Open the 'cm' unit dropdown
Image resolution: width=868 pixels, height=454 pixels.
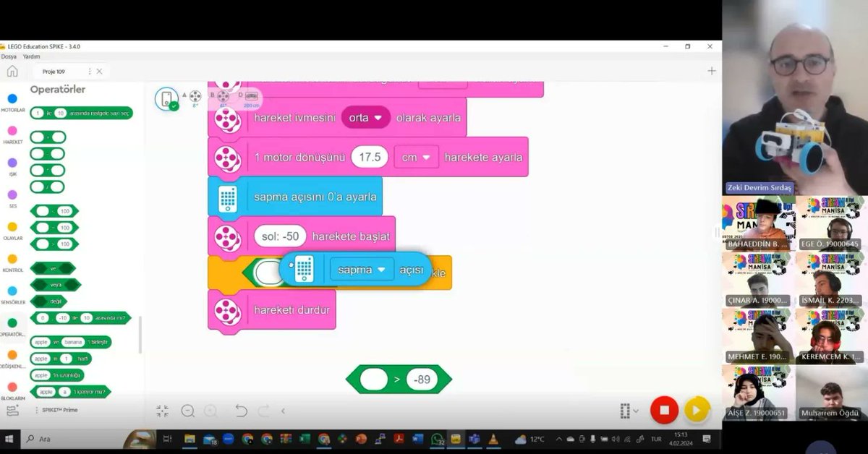pyautogui.click(x=417, y=157)
